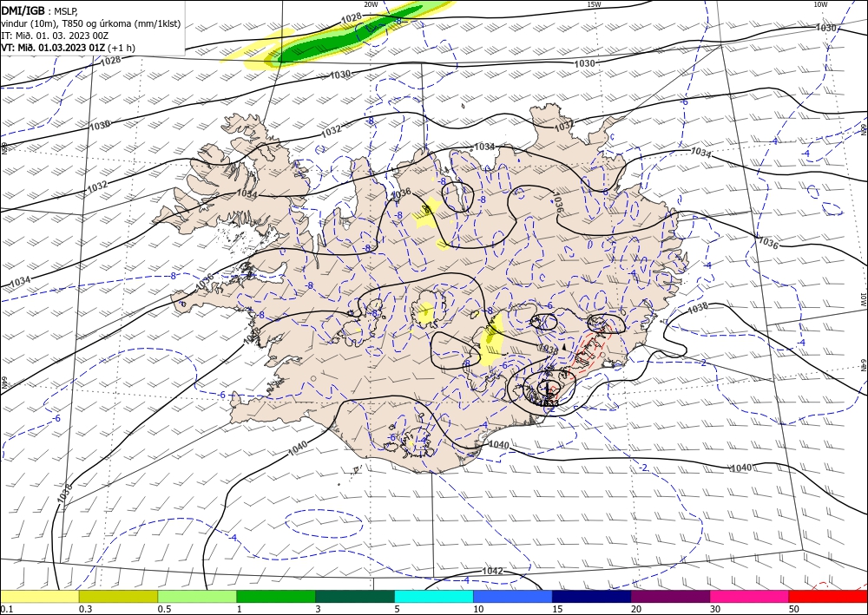The width and height of the screenshot is (868, 615).
Task: Click the '20W' longitude label
Action: 371,4
